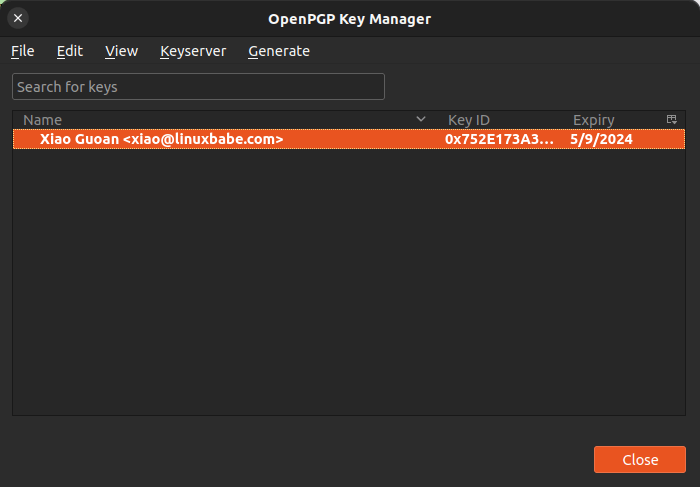Select the Xiao Guoan key entry
Viewport: 700px width, 487px height.
(x=161, y=139)
